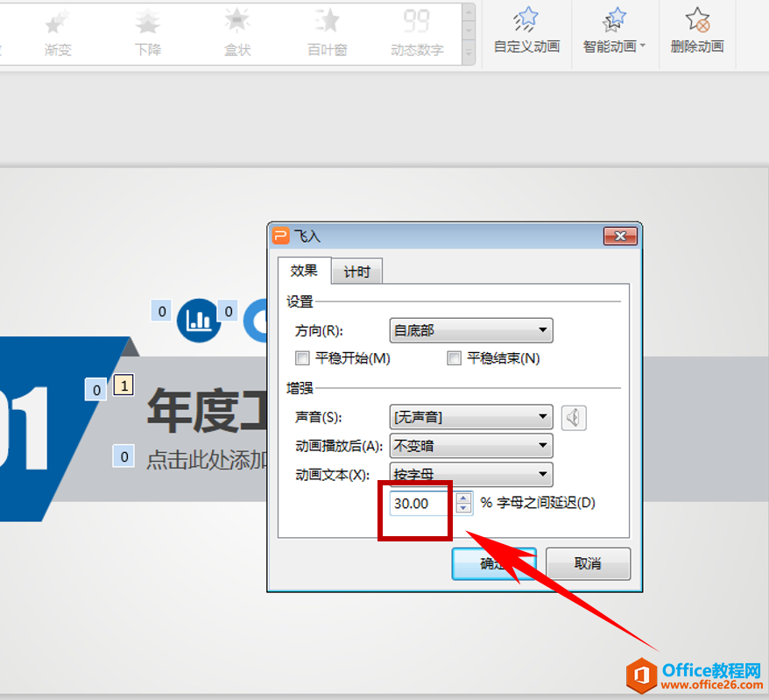Image resolution: width=769 pixels, height=700 pixels.
Task: Enable the 平稳开始 checkbox
Action: coord(302,357)
